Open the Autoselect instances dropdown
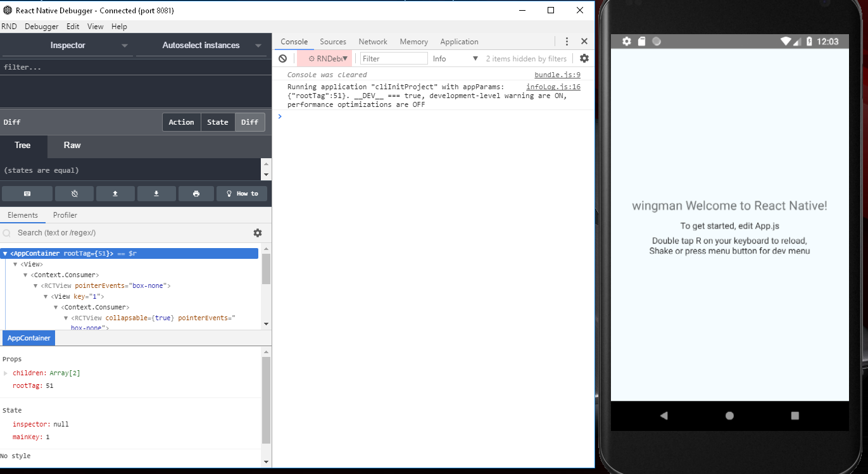This screenshot has width=868, height=474. coord(201,45)
